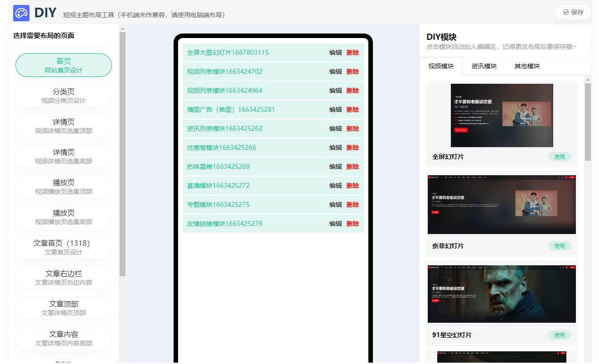
Task: Edit 横图广告（单图）1663425281
Action: pos(335,110)
